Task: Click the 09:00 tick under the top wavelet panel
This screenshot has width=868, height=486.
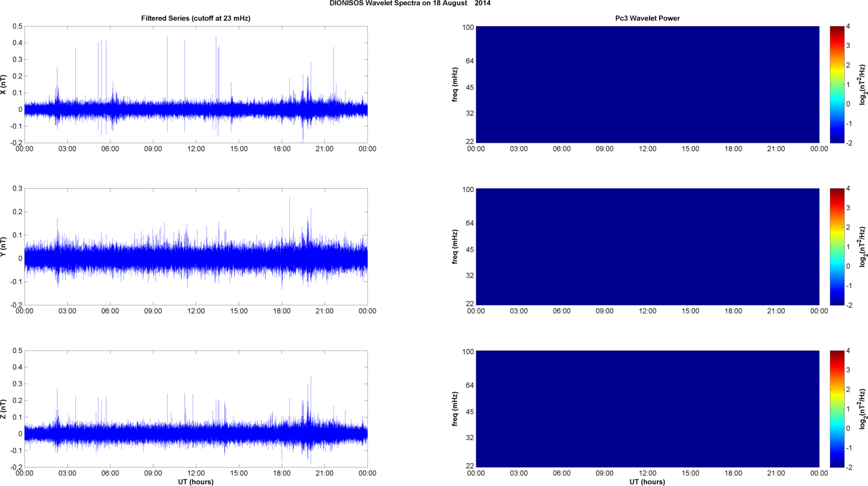Action: tap(604, 149)
